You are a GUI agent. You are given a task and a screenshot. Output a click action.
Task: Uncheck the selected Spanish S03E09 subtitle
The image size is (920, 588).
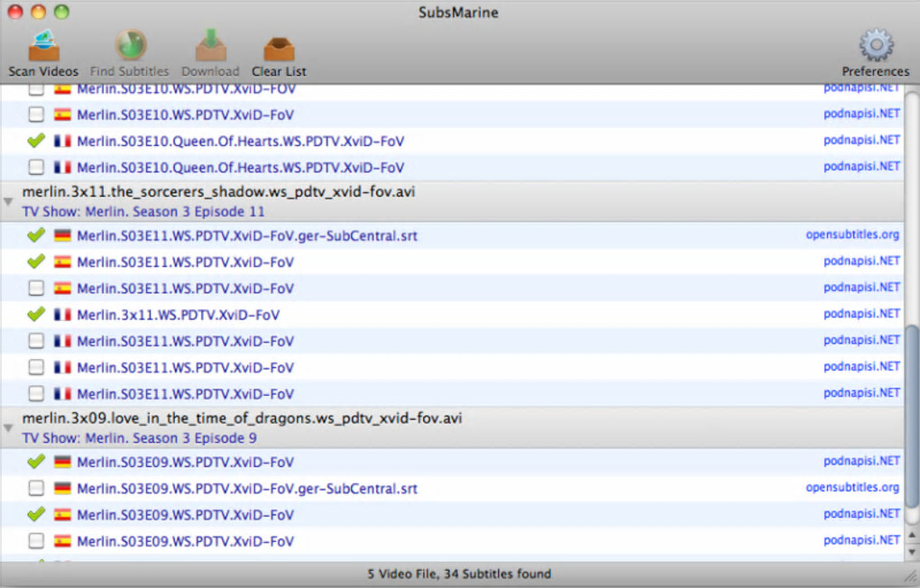(x=36, y=515)
